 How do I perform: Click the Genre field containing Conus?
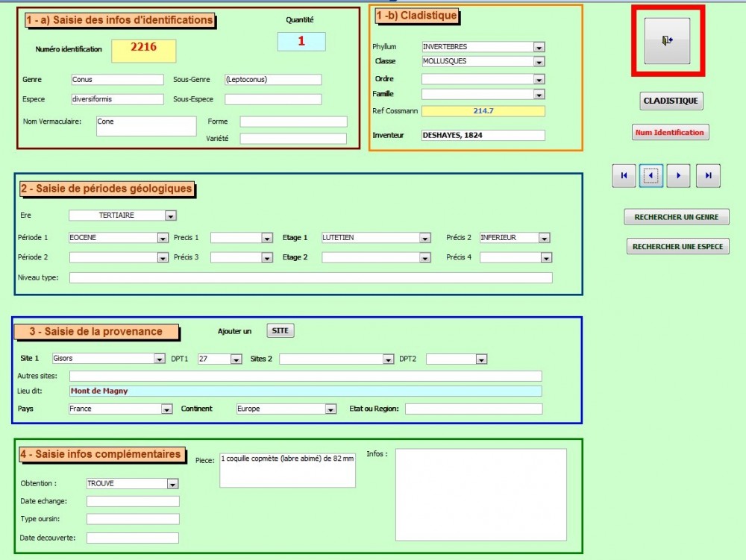point(116,80)
